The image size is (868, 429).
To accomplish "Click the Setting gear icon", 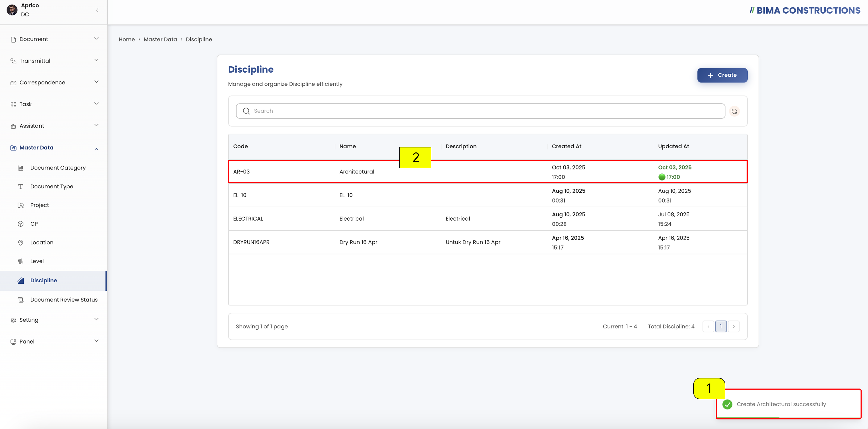I will tap(13, 320).
